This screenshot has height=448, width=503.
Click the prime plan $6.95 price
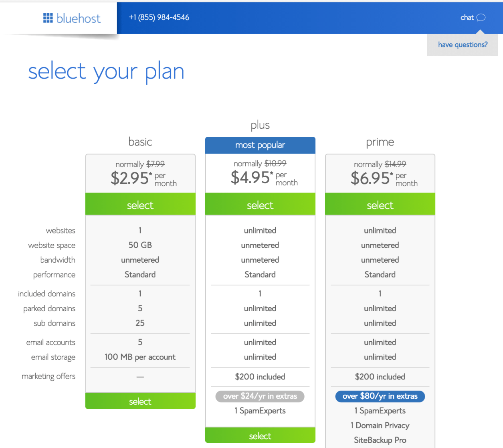coord(371,178)
